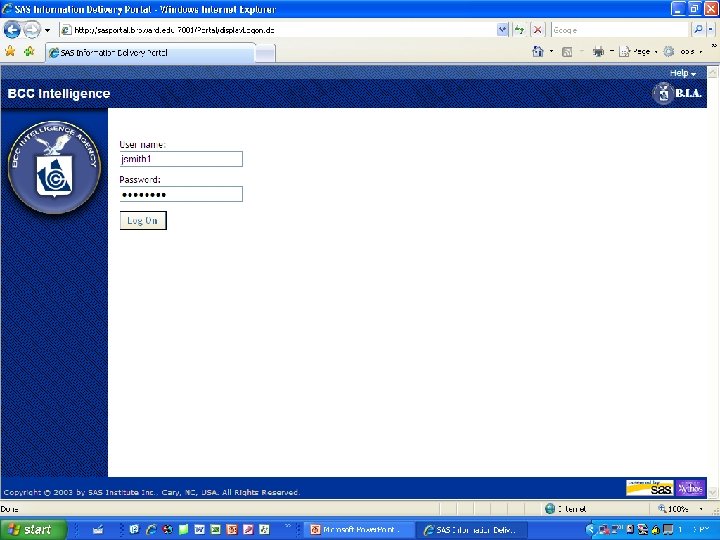Click the Add to Favorites icon
Screen dimensions: 720x540
29,51
